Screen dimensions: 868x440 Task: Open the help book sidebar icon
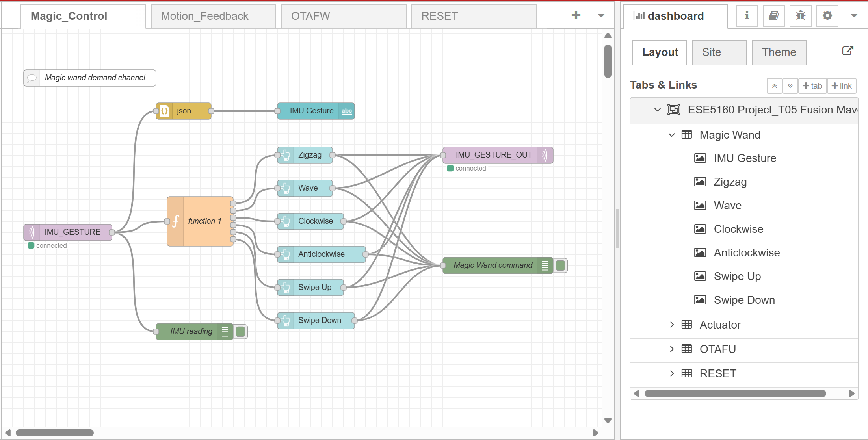pos(773,16)
